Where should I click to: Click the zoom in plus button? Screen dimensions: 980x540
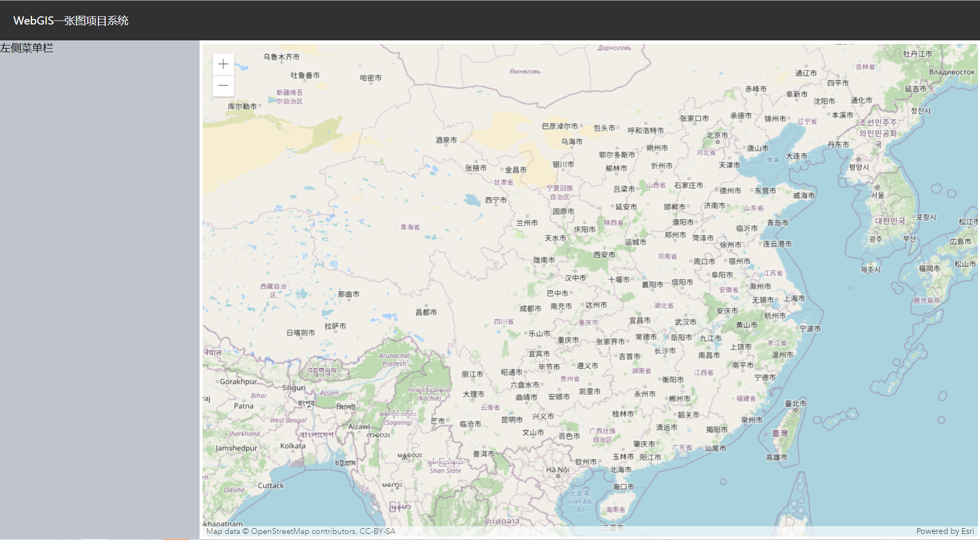[223, 64]
